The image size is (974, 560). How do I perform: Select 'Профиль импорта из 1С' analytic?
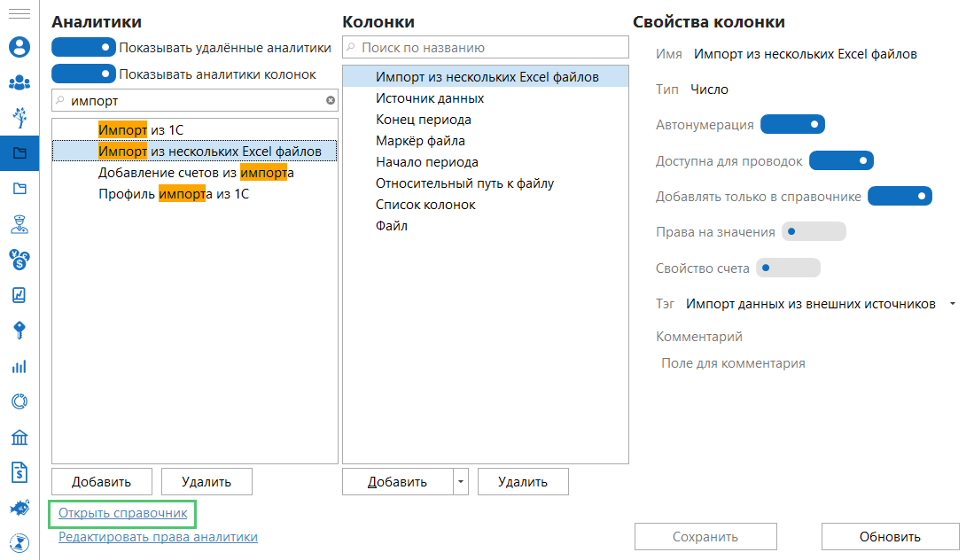pyautogui.click(x=174, y=194)
